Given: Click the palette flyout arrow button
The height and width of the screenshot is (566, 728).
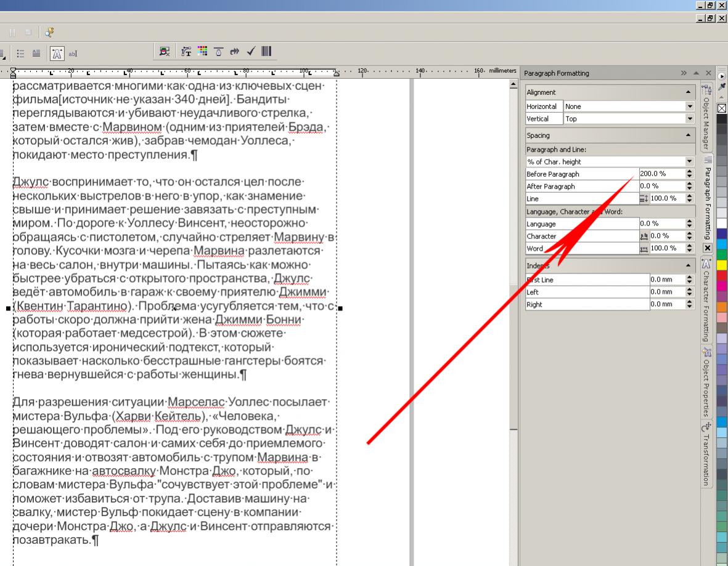Looking at the screenshot, I should [x=722, y=76].
